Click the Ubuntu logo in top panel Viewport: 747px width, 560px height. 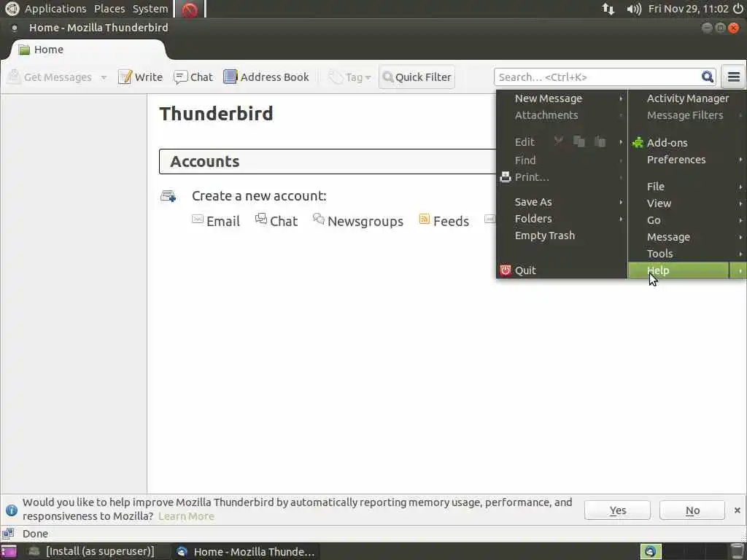12,9
